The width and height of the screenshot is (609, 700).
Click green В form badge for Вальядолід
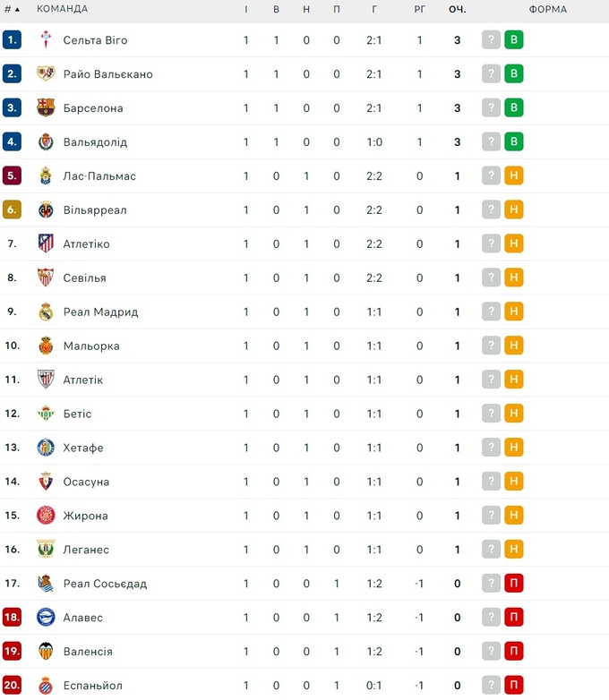pyautogui.click(x=513, y=142)
